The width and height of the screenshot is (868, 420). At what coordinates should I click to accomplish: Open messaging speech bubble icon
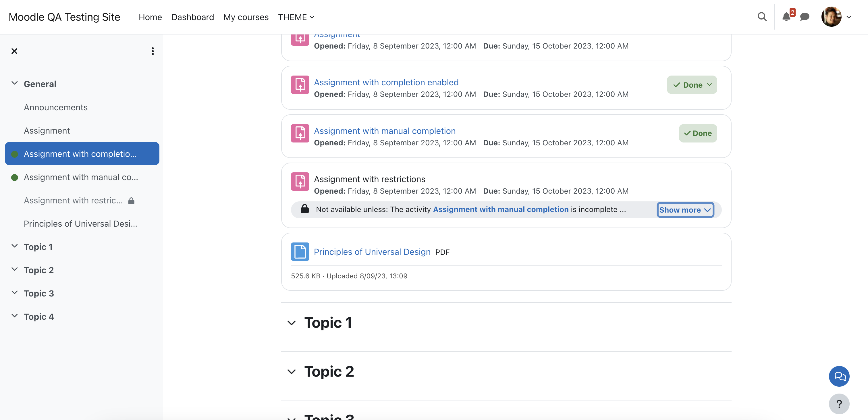tap(805, 17)
